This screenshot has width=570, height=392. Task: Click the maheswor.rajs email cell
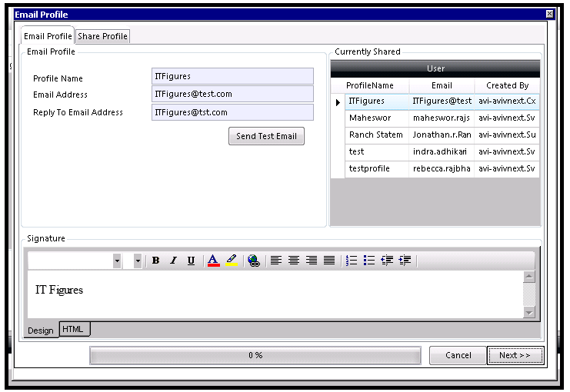click(442, 118)
